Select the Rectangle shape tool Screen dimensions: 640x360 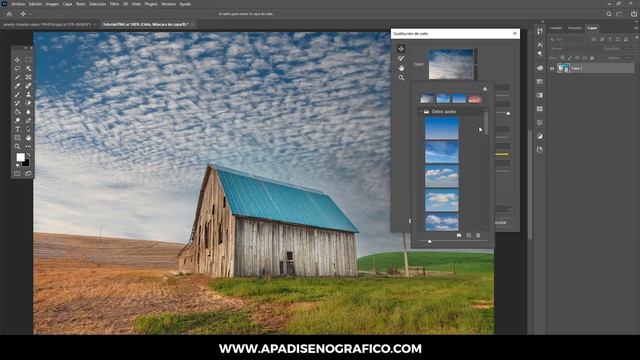pos(17,138)
